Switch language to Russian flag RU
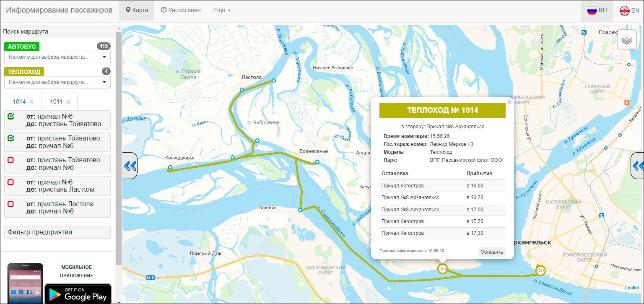 [x=597, y=10]
